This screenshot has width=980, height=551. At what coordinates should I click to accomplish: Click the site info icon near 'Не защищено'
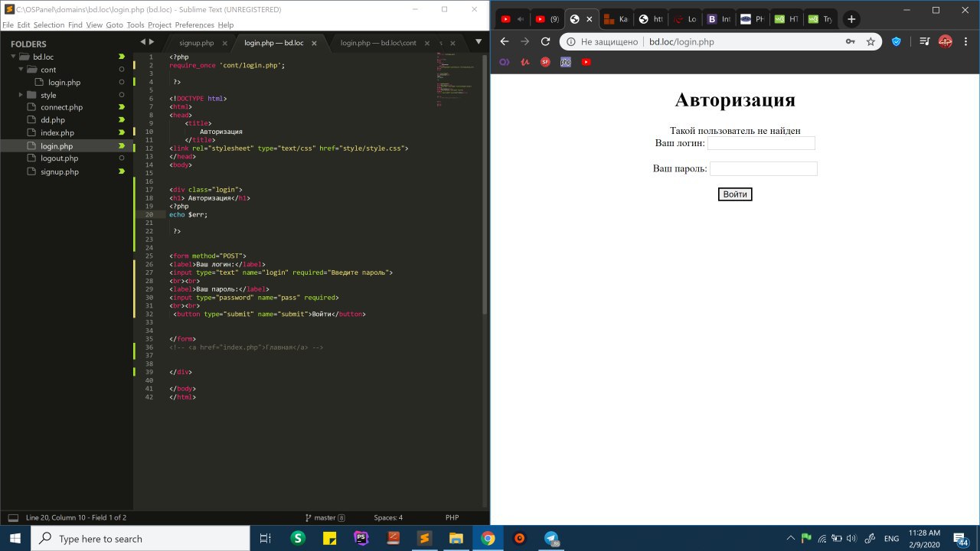[x=571, y=42]
